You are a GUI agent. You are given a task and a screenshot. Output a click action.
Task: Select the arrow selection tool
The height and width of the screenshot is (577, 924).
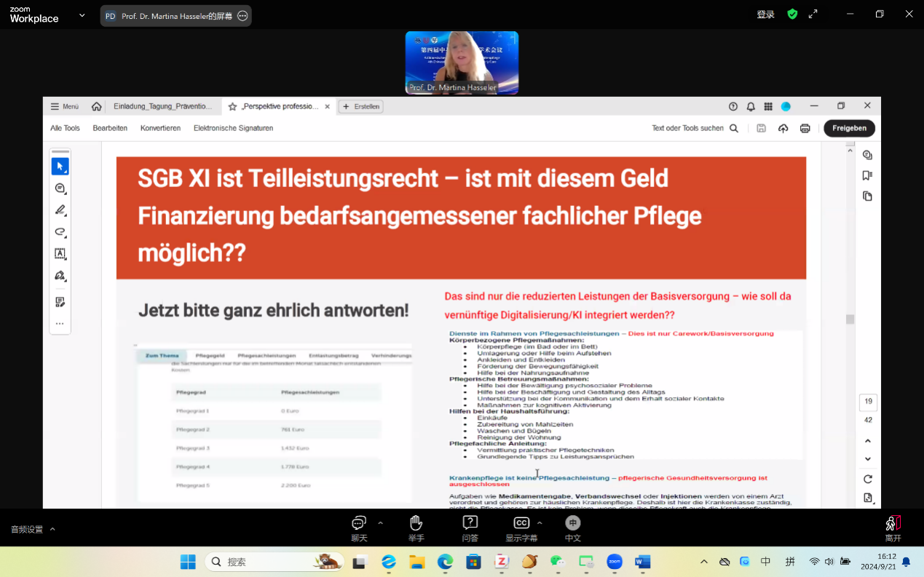click(60, 167)
